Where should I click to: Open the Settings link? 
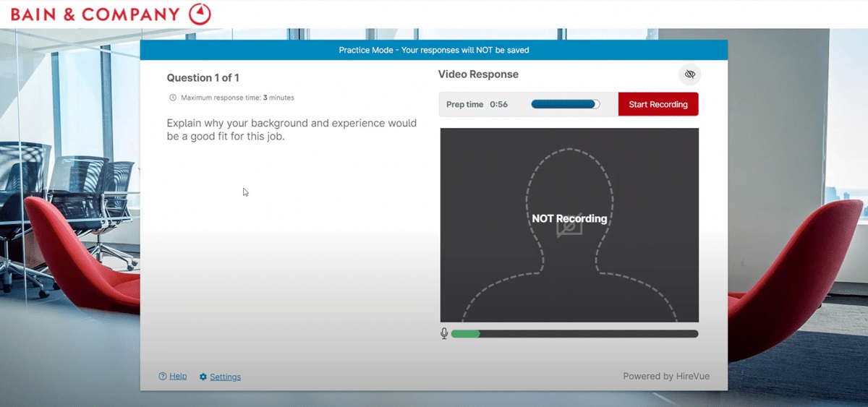click(x=225, y=377)
